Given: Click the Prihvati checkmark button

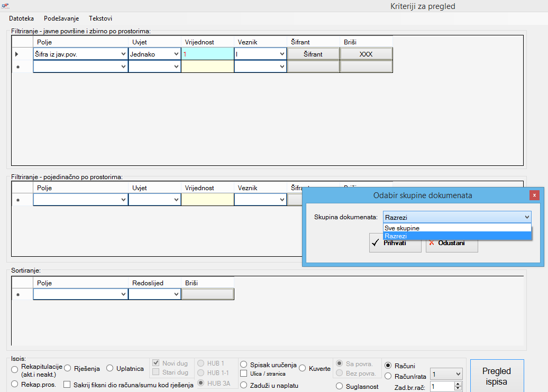Looking at the screenshot, I should (395, 244).
